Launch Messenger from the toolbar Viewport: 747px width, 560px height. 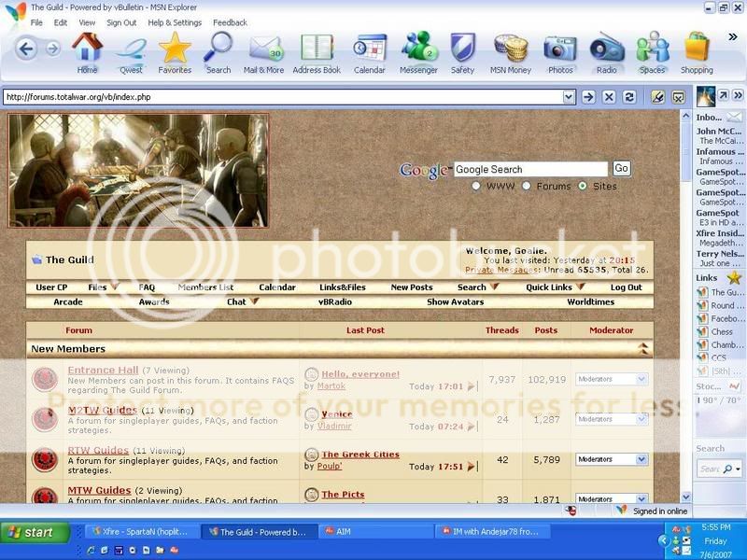point(418,52)
